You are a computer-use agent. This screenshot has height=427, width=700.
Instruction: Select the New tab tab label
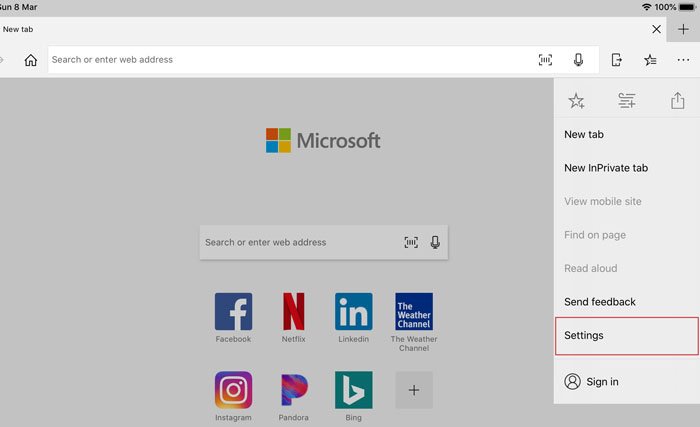18,29
